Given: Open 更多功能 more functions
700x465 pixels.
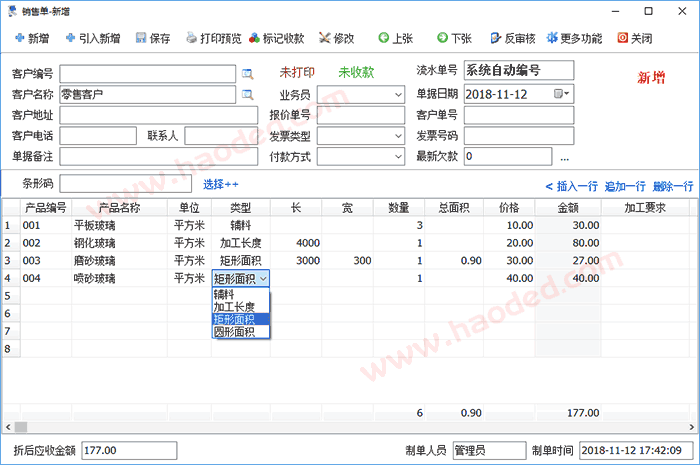Looking at the screenshot, I should coord(574,38).
